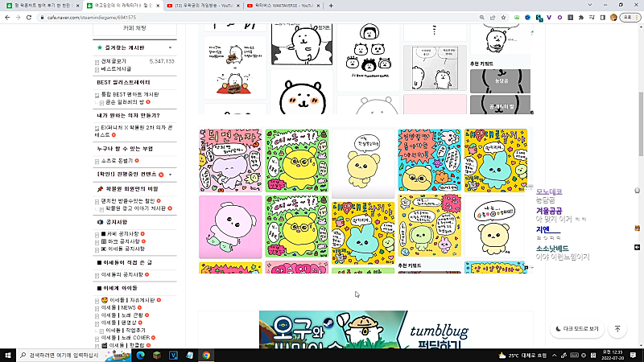Toggle the browser side panel
Viewport: 644px width, 362px height.
(602, 18)
